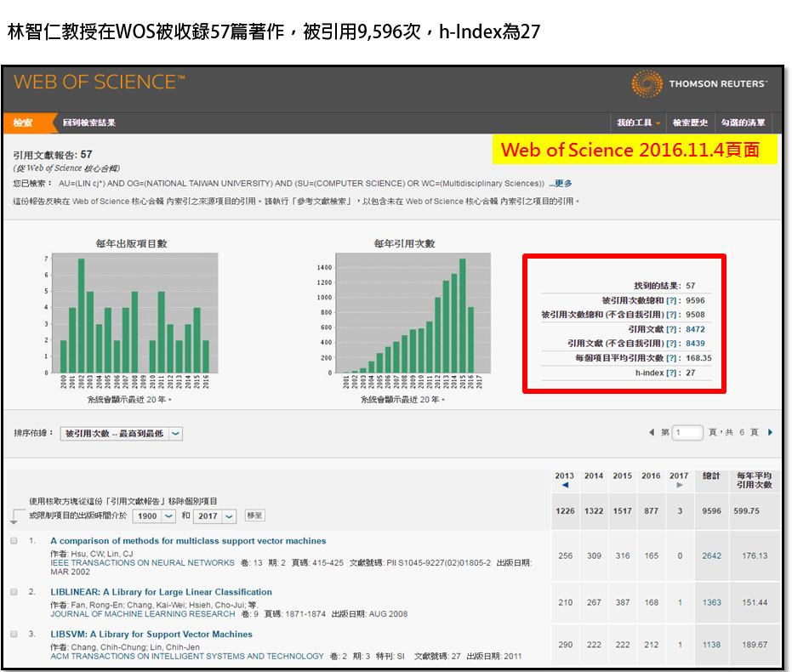Open the LIBLINEAR paper title link
The image size is (792, 672).
point(161,592)
